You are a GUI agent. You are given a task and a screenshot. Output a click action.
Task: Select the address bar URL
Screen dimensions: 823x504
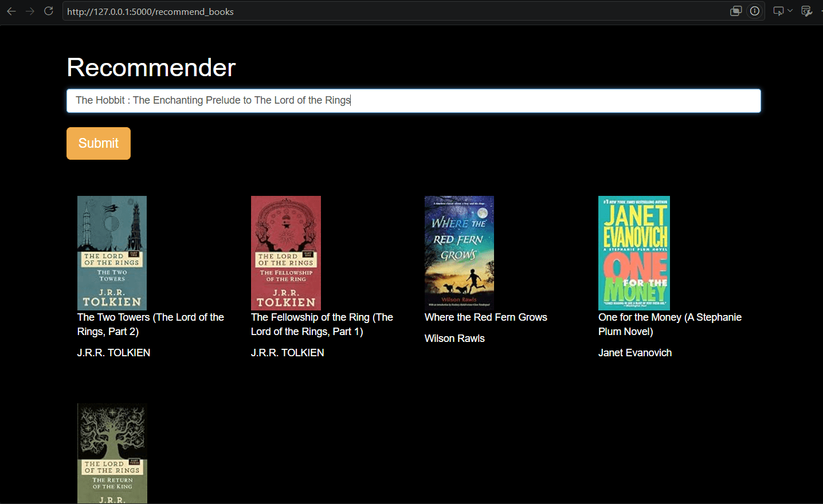pyautogui.click(x=150, y=11)
